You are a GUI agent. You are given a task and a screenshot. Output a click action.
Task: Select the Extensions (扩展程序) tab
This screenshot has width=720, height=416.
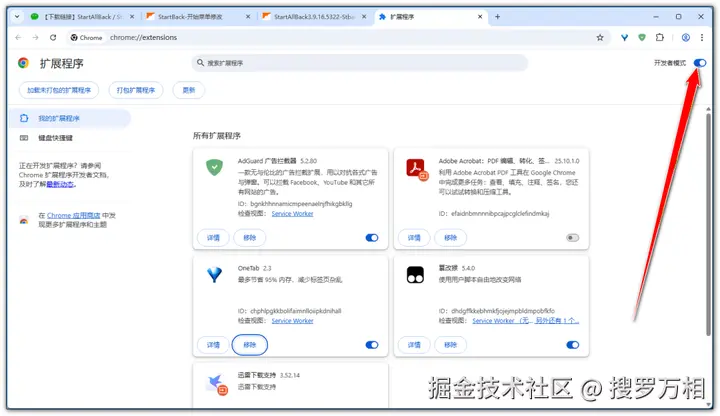pyautogui.click(x=429, y=17)
